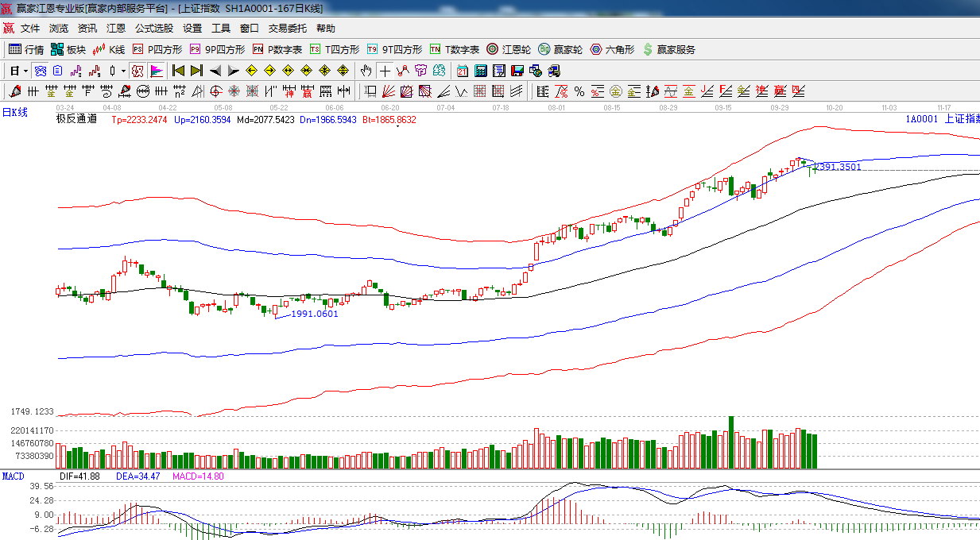
Task: Expand the candlestick style dropdown arrow
Action: click(123, 71)
